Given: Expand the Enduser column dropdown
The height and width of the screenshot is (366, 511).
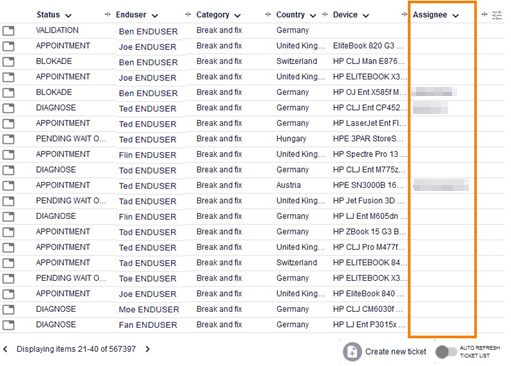Looking at the screenshot, I should pos(155,16).
